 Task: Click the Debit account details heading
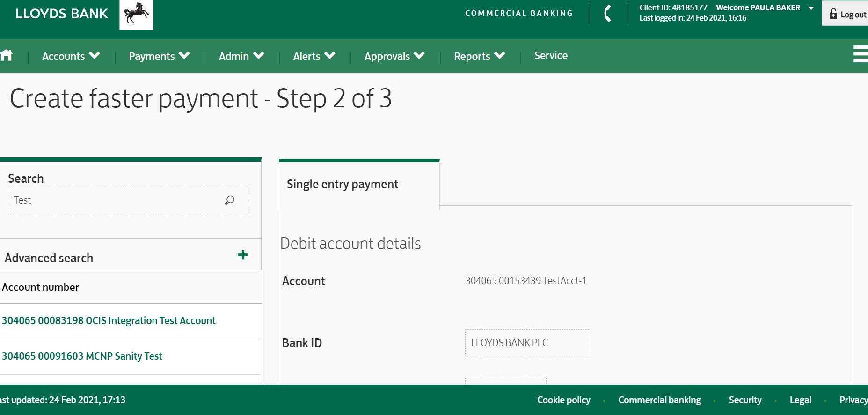click(350, 244)
